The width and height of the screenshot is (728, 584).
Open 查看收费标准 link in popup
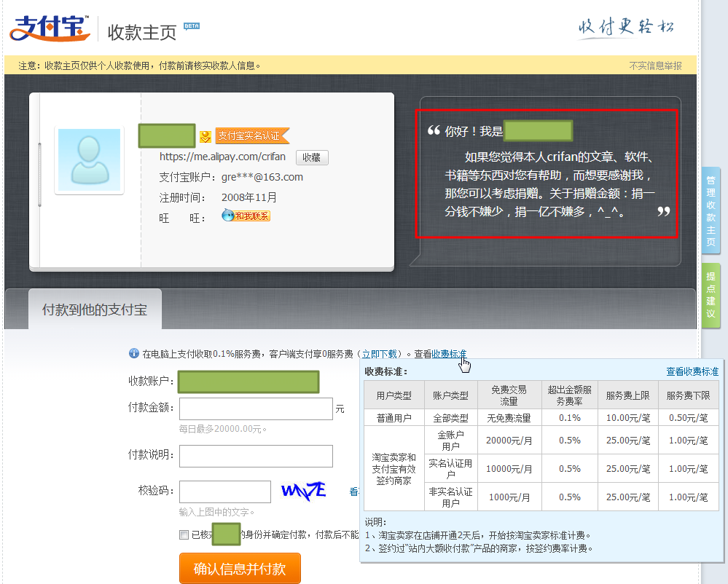(692, 371)
